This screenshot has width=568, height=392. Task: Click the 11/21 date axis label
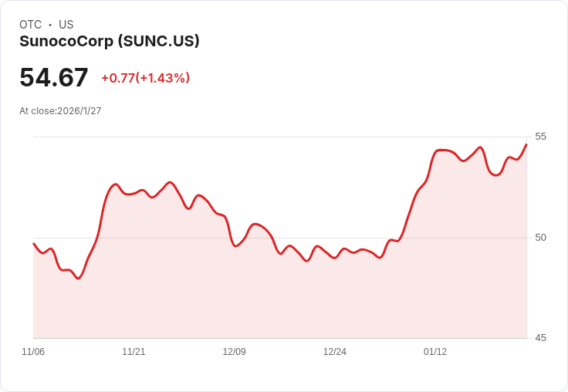(x=134, y=352)
